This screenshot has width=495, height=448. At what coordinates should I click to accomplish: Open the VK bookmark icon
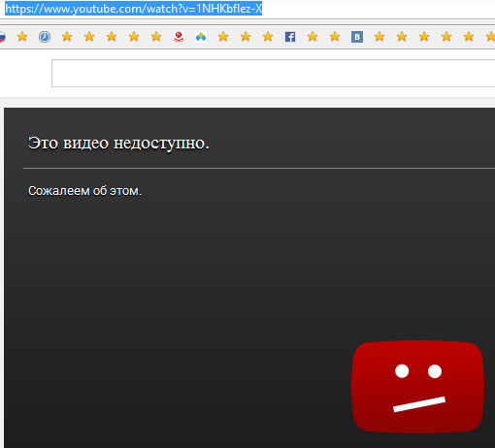click(357, 37)
